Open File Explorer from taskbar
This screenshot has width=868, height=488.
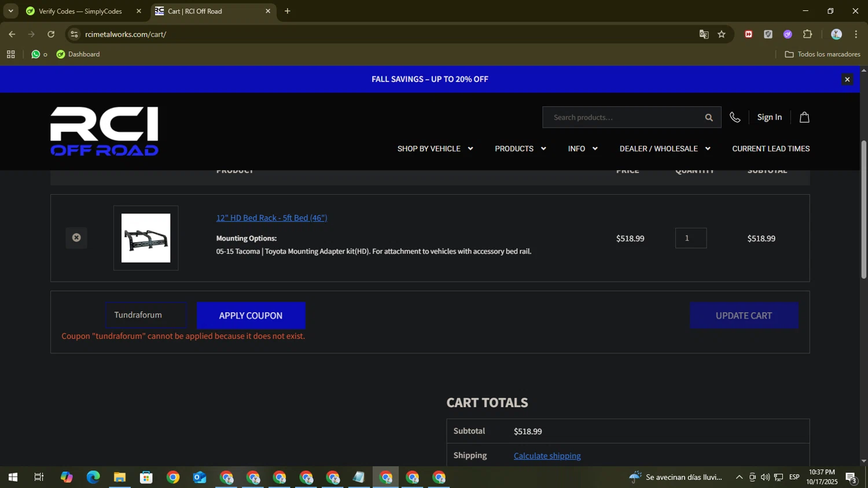(120, 477)
